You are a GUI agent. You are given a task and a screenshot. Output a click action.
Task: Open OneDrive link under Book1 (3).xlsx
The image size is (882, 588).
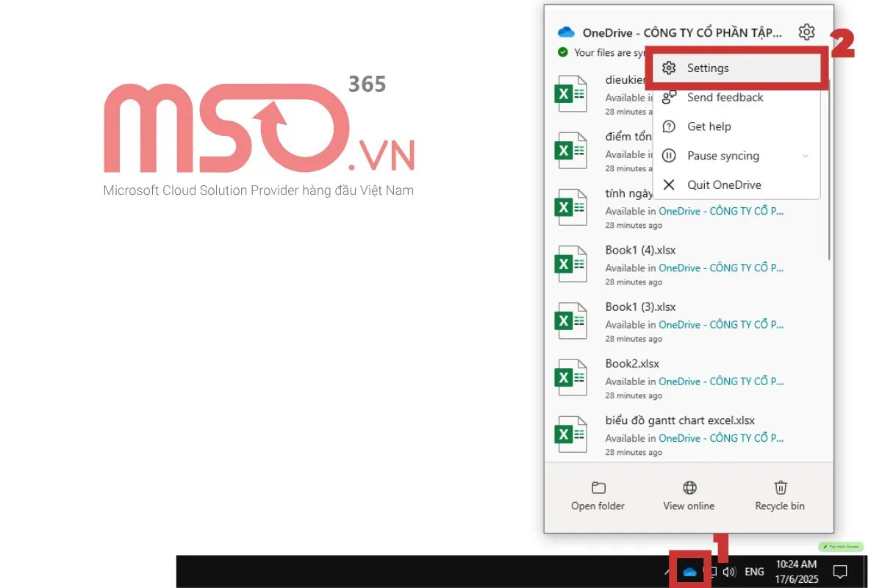click(x=720, y=325)
